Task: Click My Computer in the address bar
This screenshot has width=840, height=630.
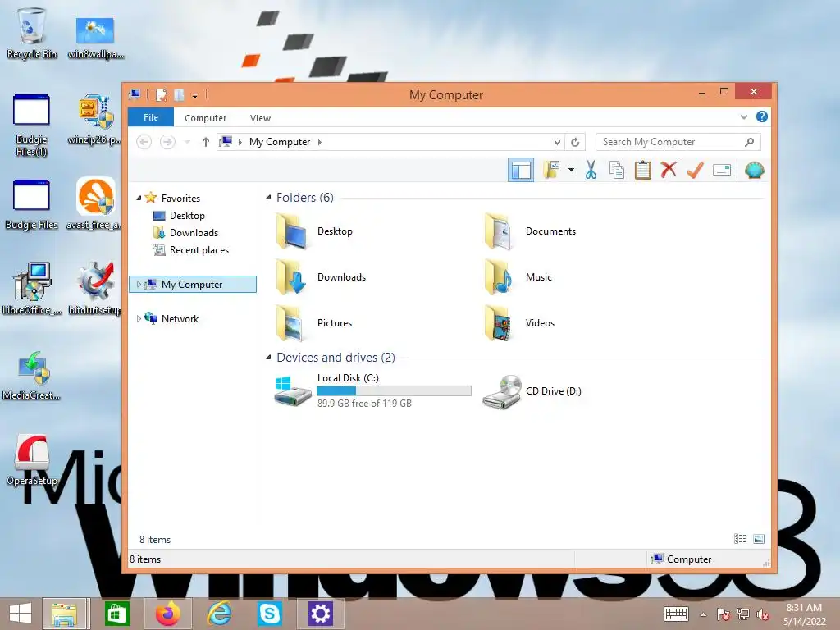Action: point(280,142)
